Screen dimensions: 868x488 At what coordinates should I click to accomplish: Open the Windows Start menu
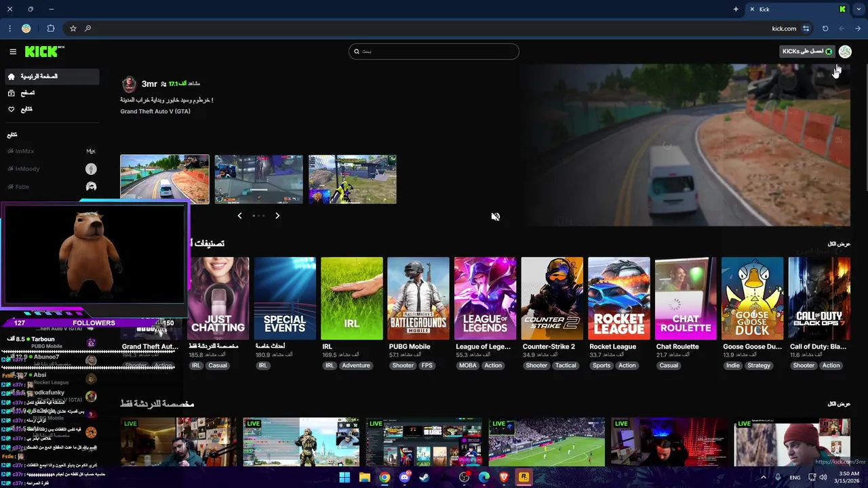tap(344, 477)
